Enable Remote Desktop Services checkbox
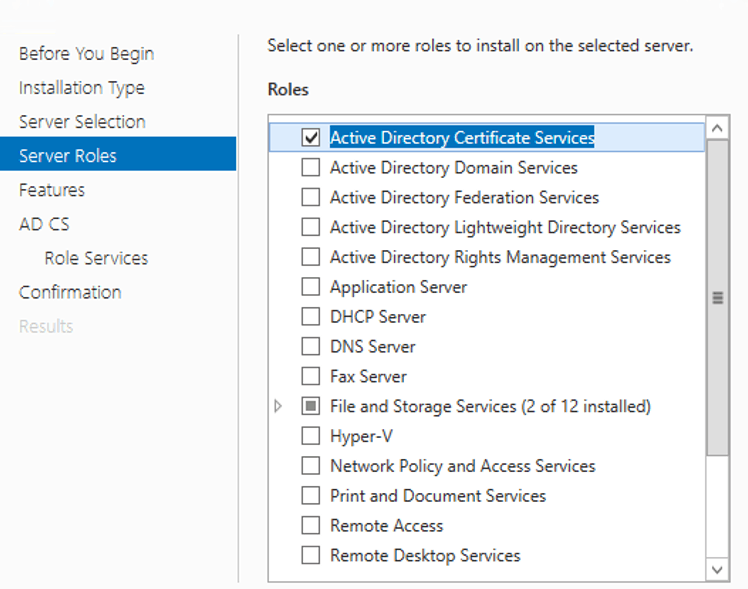Viewport: 748px width, 589px height. coord(311,555)
